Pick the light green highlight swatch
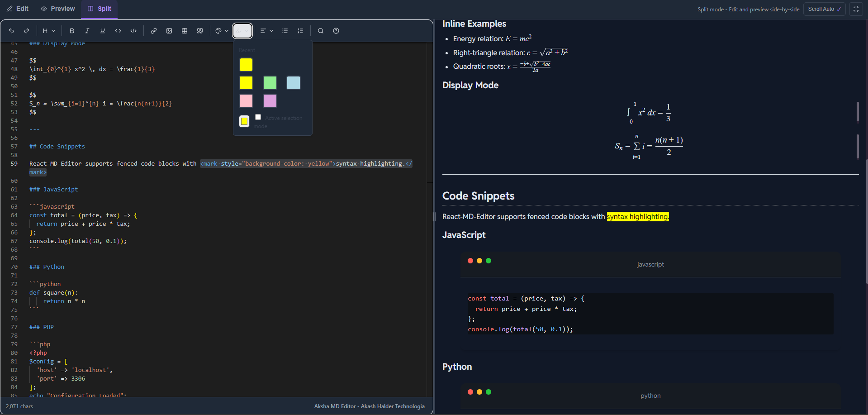 pyautogui.click(x=270, y=83)
